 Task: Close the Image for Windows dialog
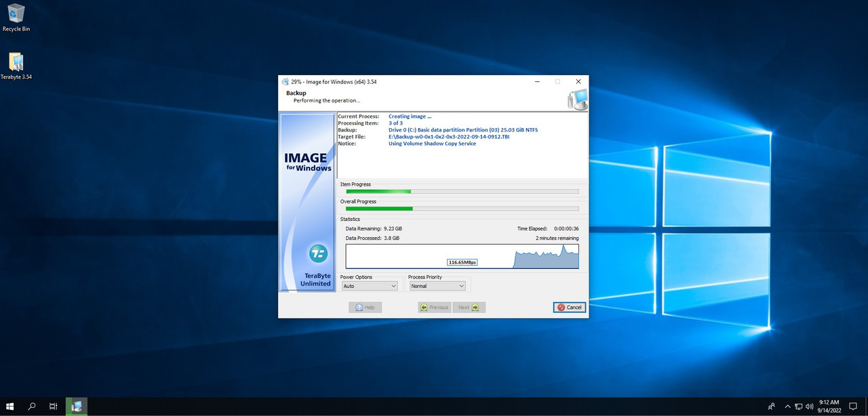tap(578, 81)
